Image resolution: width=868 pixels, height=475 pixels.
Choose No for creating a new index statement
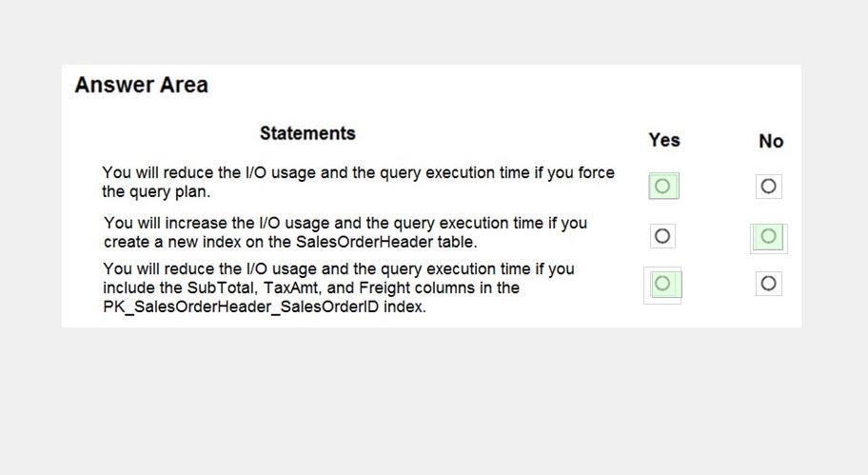(768, 236)
